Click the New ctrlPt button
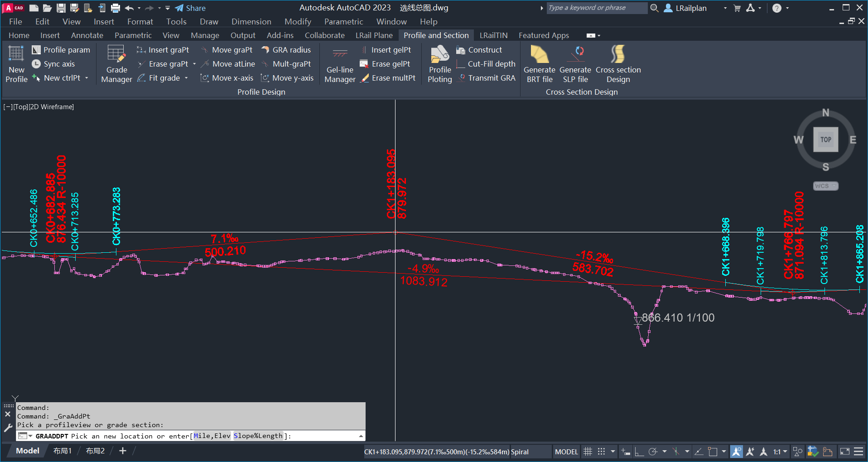 (56, 78)
